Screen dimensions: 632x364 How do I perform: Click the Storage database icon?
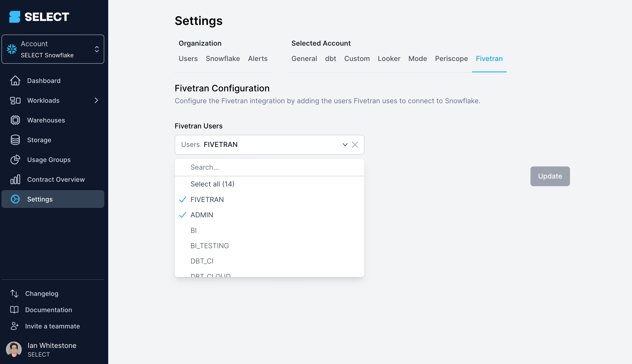tap(15, 140)
